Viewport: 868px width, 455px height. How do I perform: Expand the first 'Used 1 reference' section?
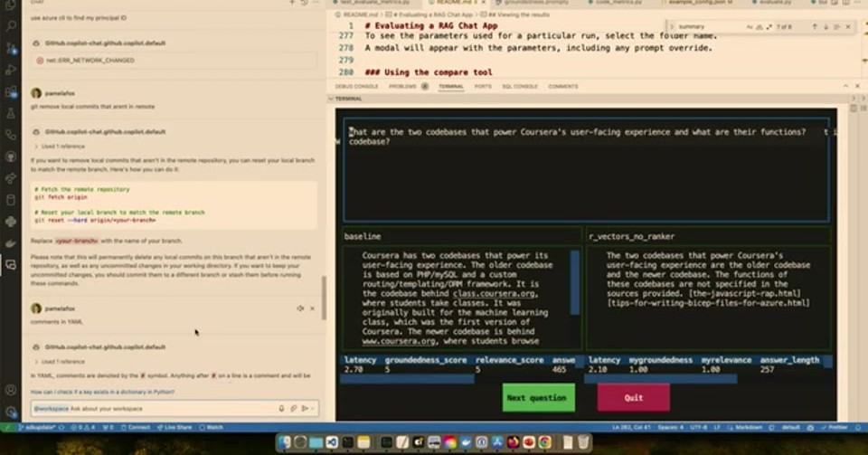coord(60,147)
